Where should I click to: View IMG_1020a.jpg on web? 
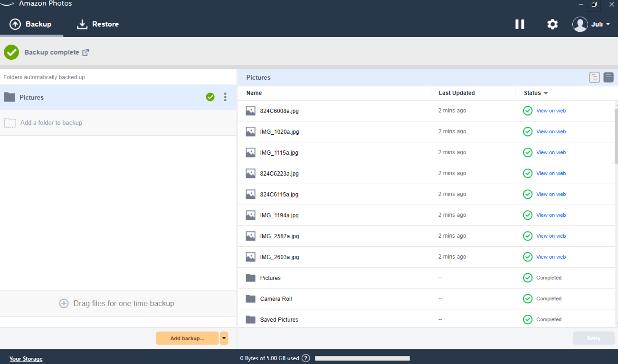pos(551,131)
